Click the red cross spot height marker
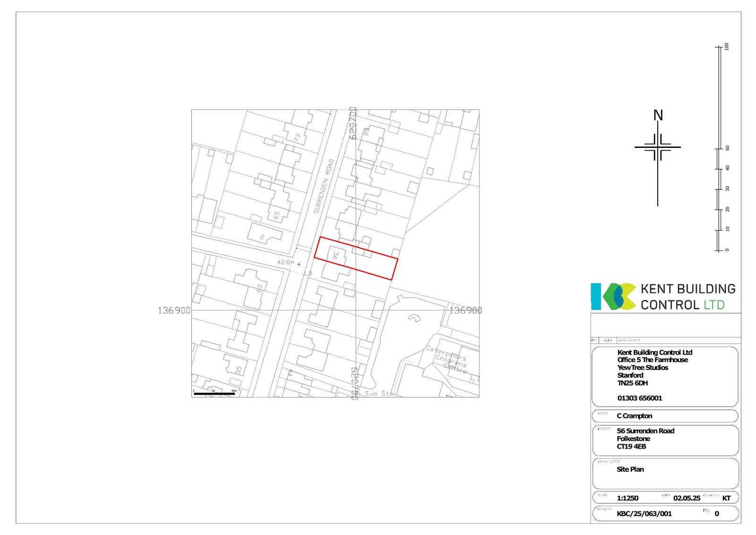 (299, 264)
